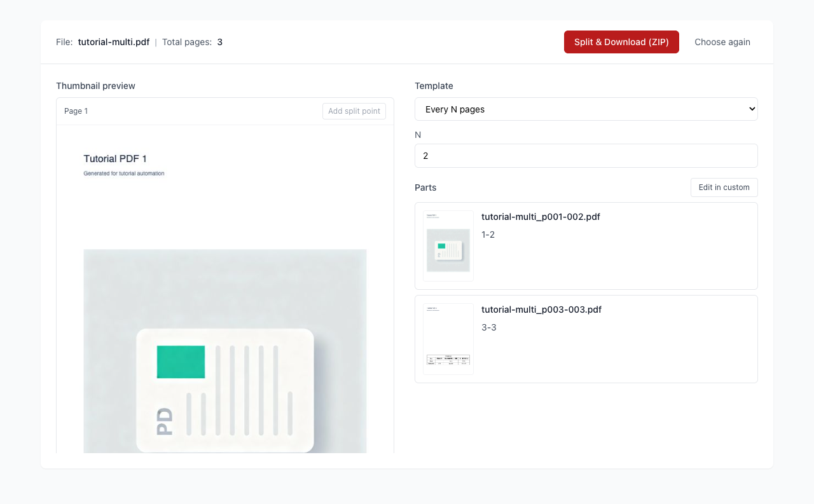Click the Thumbnail preview heading
The width and height of the screenshot is (814, 504).
tap(95, 86)
